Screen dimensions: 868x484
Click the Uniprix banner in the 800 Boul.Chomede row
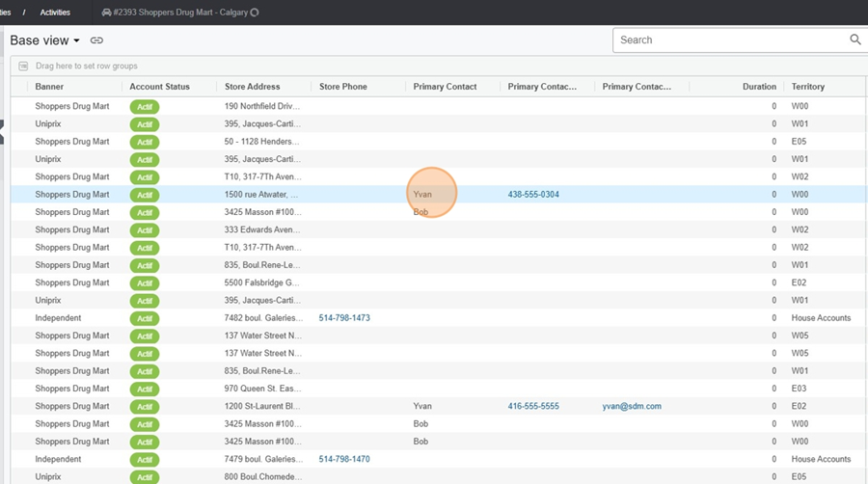point(48,476)
